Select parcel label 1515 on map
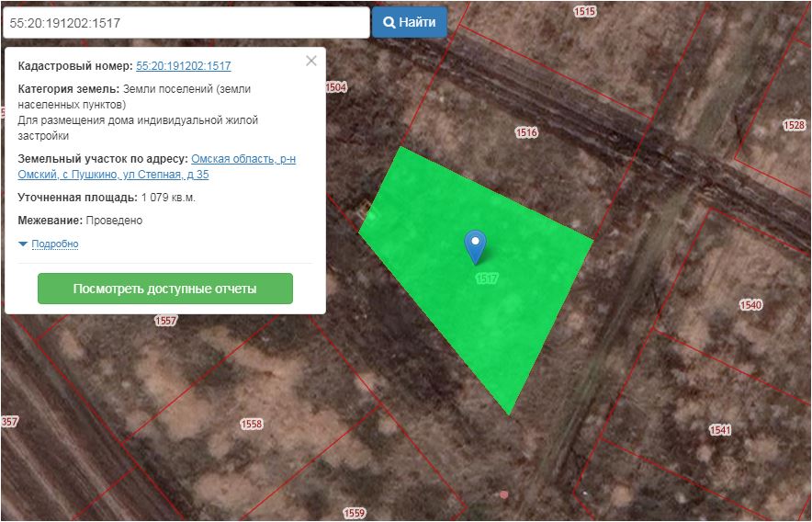Viewport: 812px width, 522px height. [585, 11]
